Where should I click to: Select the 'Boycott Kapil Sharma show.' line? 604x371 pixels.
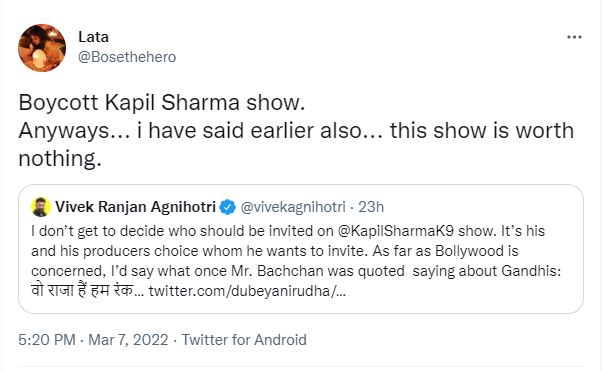coord(162,103)
